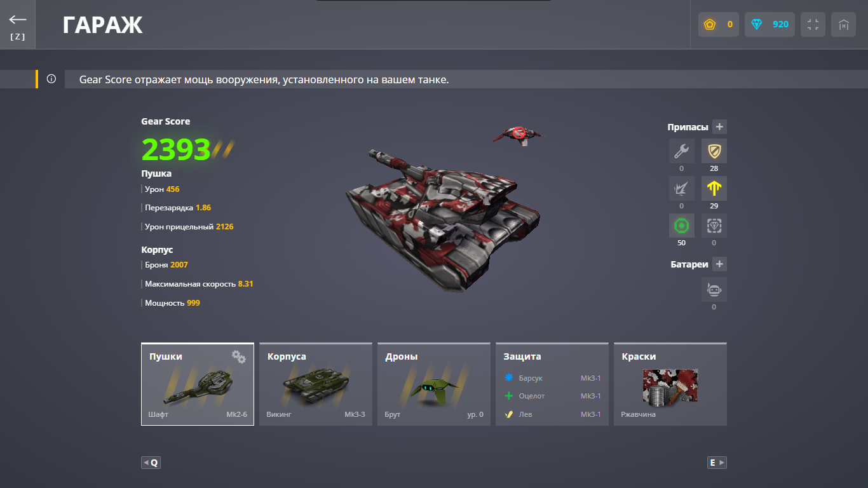
Task: Click the Лев protection module row
Action: click(x=552, y=414)
